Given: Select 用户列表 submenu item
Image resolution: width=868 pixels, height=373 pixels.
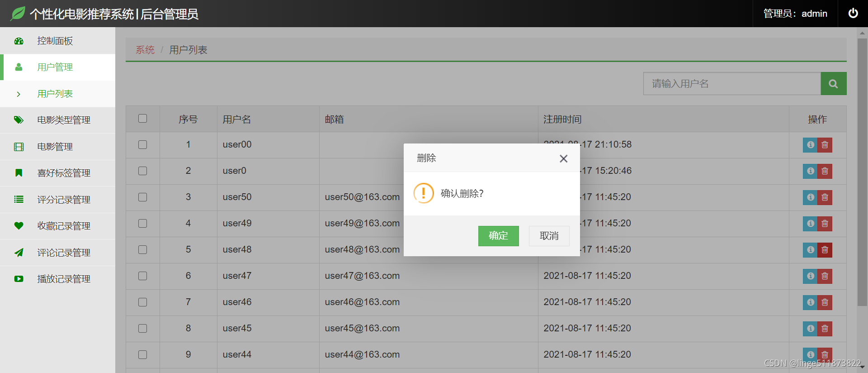Looking at the screenshot, I should pyautogui.click(x=57, y=94).
